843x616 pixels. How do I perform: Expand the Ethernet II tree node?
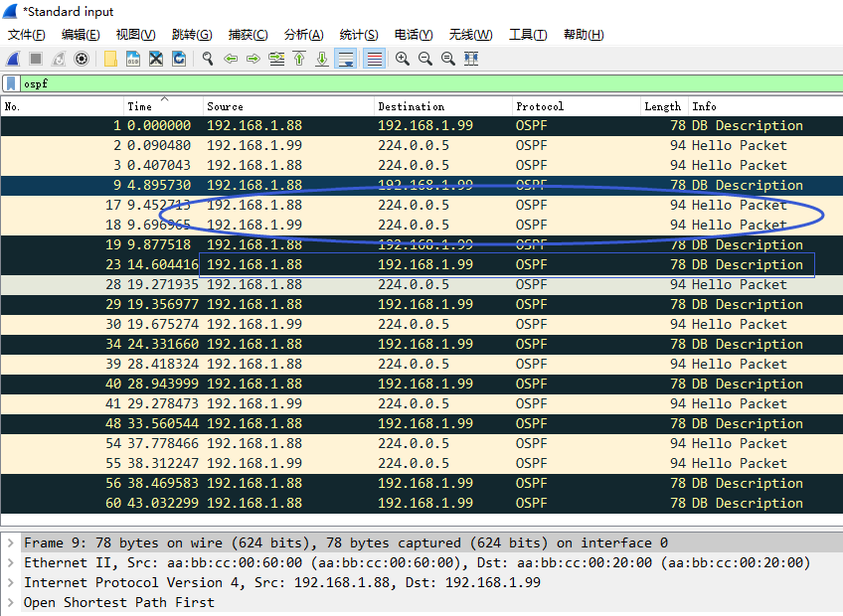click(x=11, y=563)
